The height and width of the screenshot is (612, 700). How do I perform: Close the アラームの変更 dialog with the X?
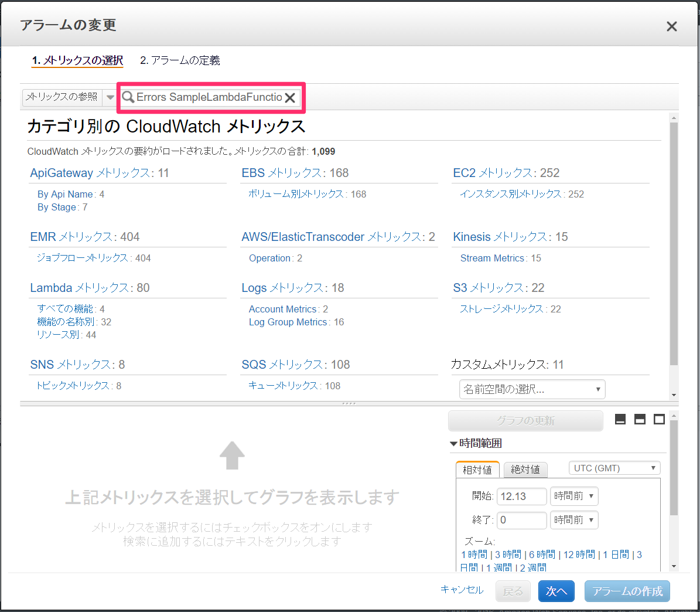tap(671, 26)
